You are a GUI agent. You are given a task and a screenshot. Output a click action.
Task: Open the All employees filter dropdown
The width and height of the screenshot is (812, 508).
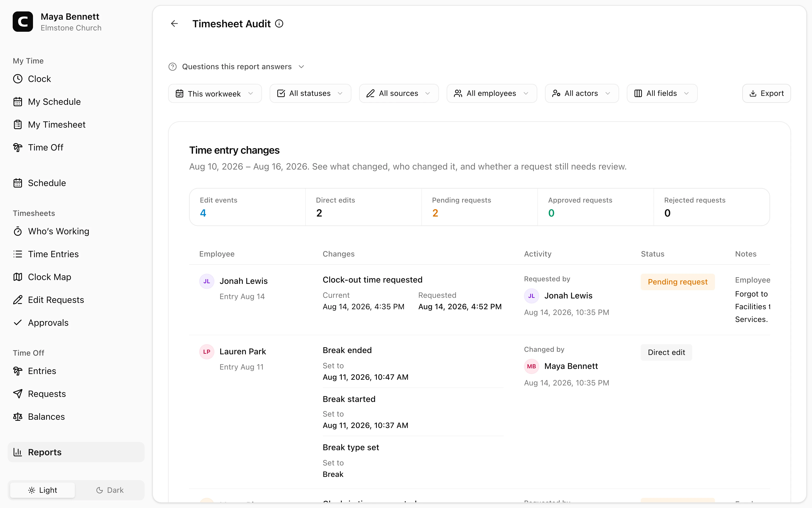point(492,93)
